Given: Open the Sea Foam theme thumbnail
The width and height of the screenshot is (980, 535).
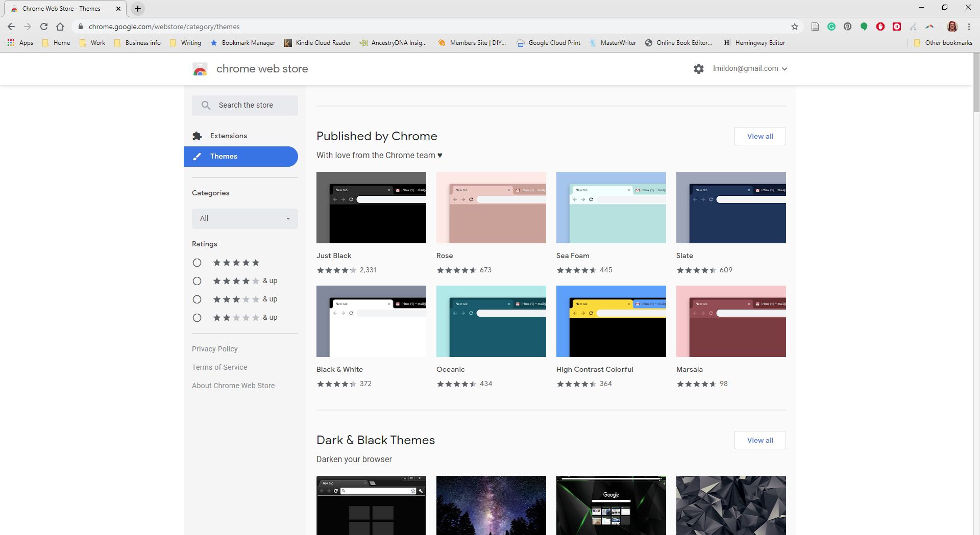Looking at the screenshot, I should pyautogui.click(x=611, y=208).
